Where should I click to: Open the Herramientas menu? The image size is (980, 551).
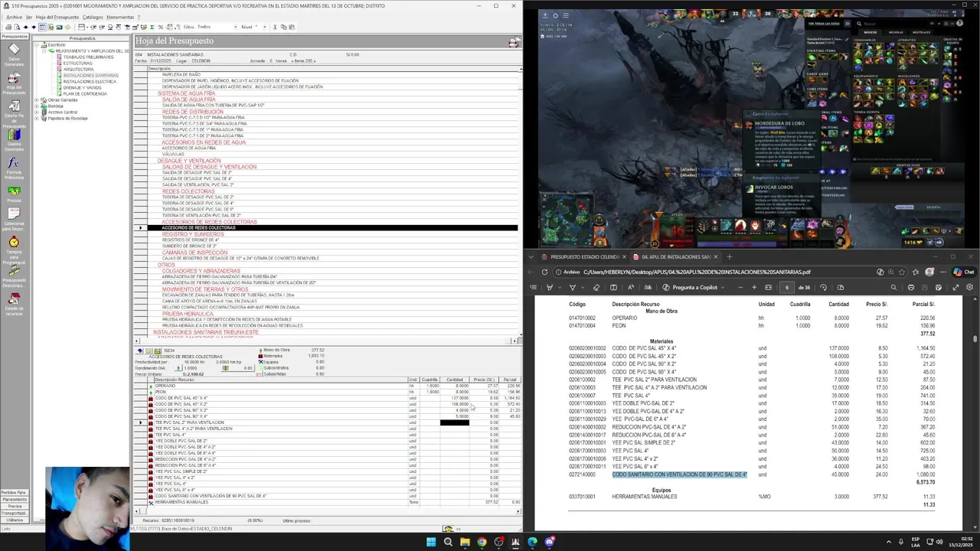(x=120, y=17)
